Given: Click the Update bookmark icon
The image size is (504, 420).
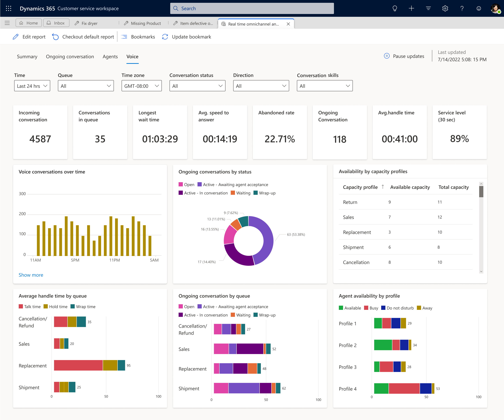Looking at the screenshot, I should tap(165, 37).
